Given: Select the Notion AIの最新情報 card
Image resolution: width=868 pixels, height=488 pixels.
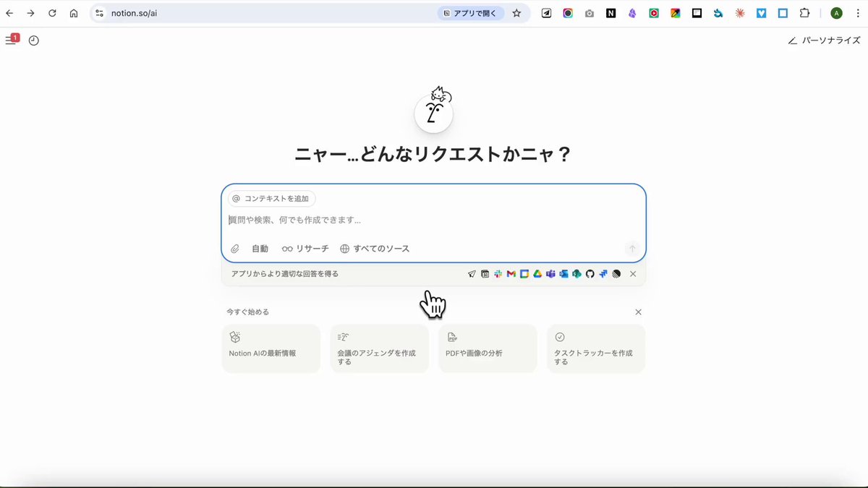Looking at the screenshot, I should pos(271,348).
